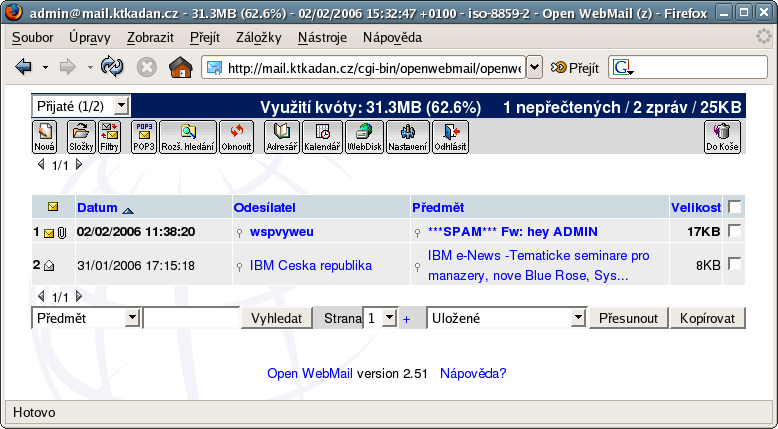The image size is (778, 429).
Task: Open the Přejít menu
Action: coord(205,37)
